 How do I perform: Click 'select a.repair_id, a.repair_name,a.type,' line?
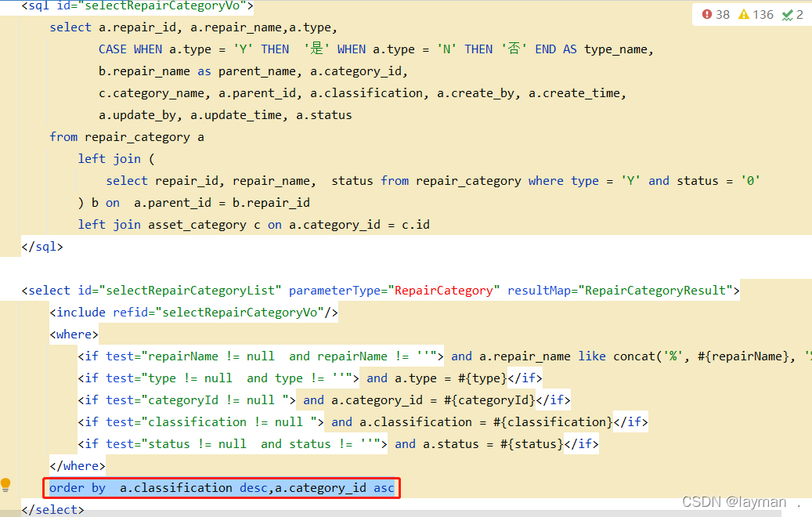coord(193,27)
